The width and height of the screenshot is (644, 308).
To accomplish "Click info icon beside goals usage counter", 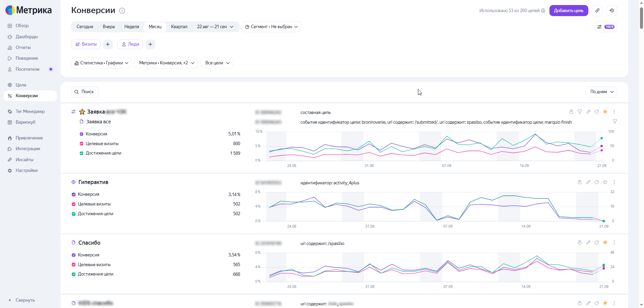I will coord(543,11).
